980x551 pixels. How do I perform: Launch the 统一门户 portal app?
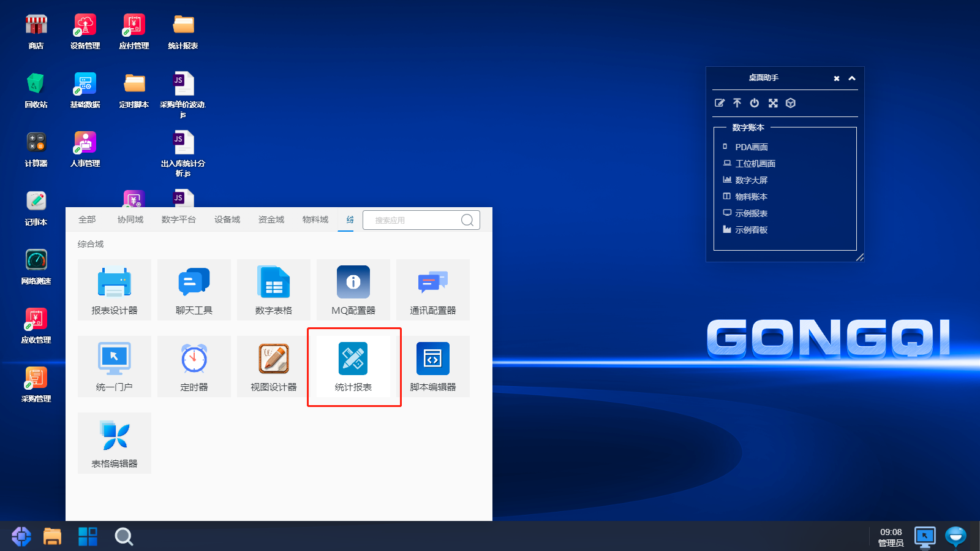click(115, 367)
